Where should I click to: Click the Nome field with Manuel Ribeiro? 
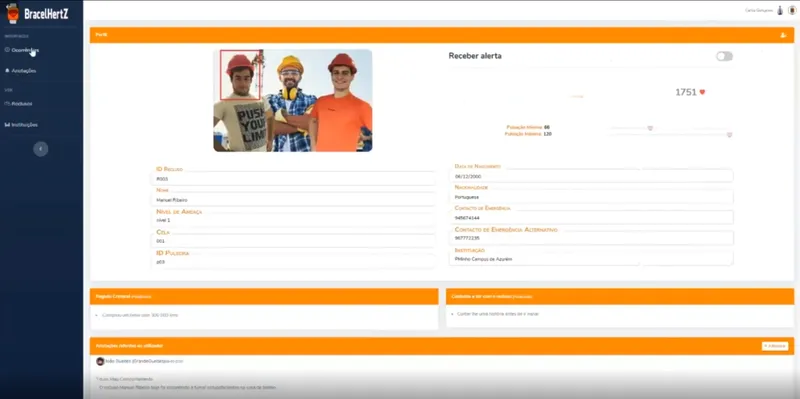coord(294,200)
